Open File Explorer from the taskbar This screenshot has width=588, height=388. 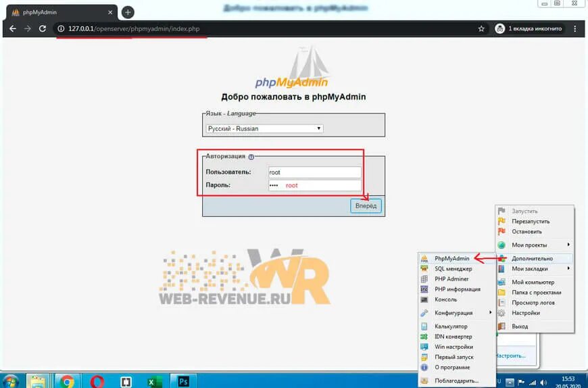pyautogui.click(x=37, y=381)
